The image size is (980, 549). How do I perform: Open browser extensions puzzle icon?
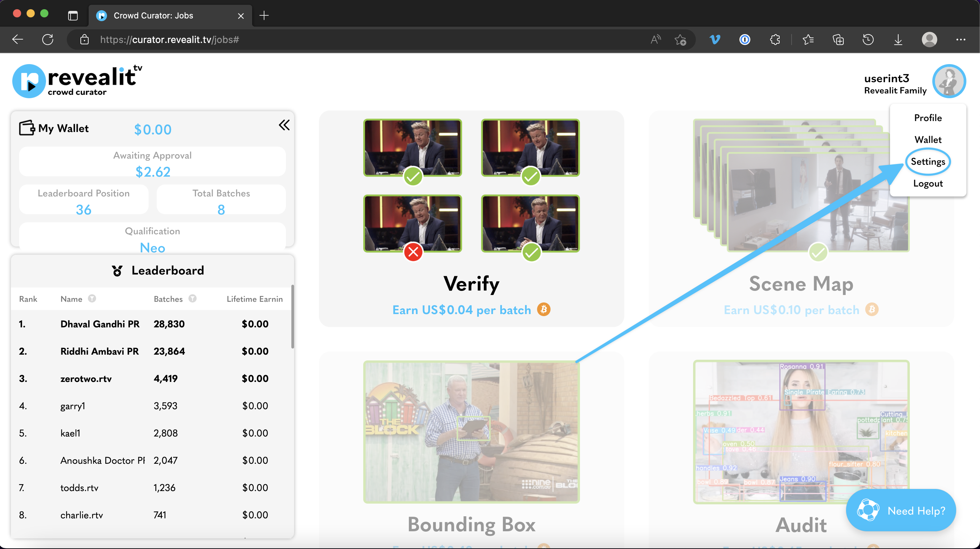pyautogui.click(x=775, y=40)
